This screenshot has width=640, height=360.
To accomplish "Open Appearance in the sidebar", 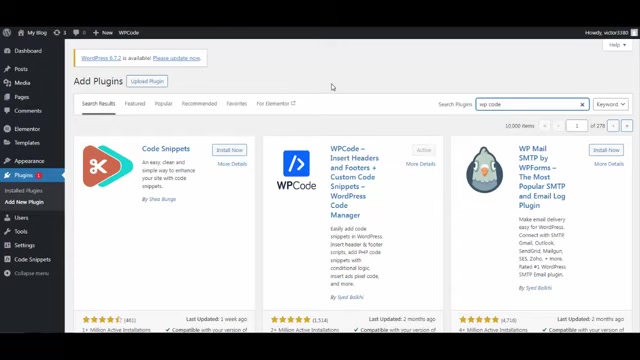I will pyautogui.click(x=29, y=161).
